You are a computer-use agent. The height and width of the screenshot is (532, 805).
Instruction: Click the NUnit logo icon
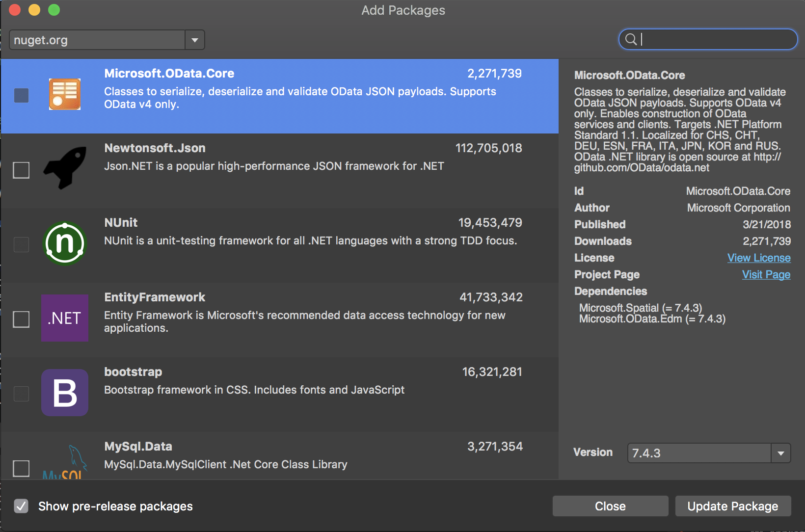point(64,243)
